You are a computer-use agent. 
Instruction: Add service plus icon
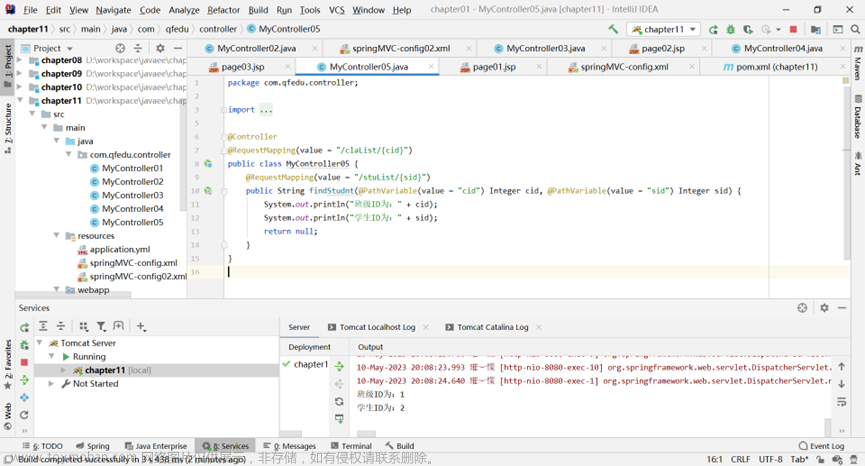[x=141, y=326]
